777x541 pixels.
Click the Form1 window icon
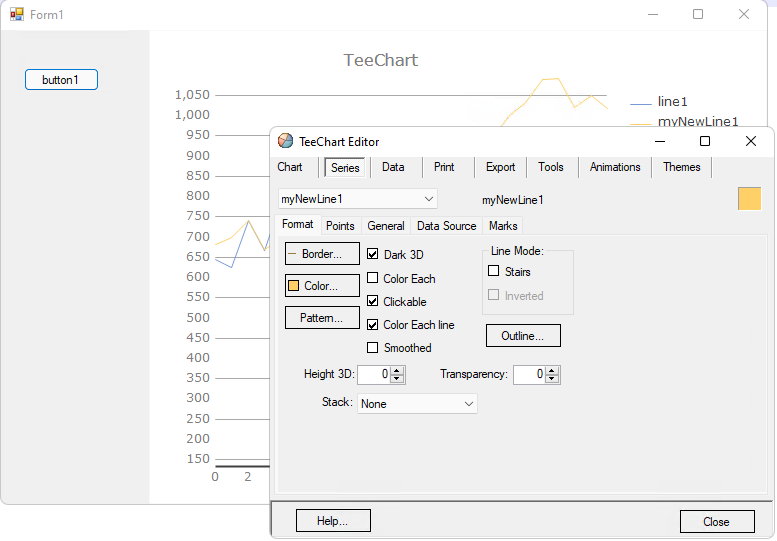tap(17, 14)
